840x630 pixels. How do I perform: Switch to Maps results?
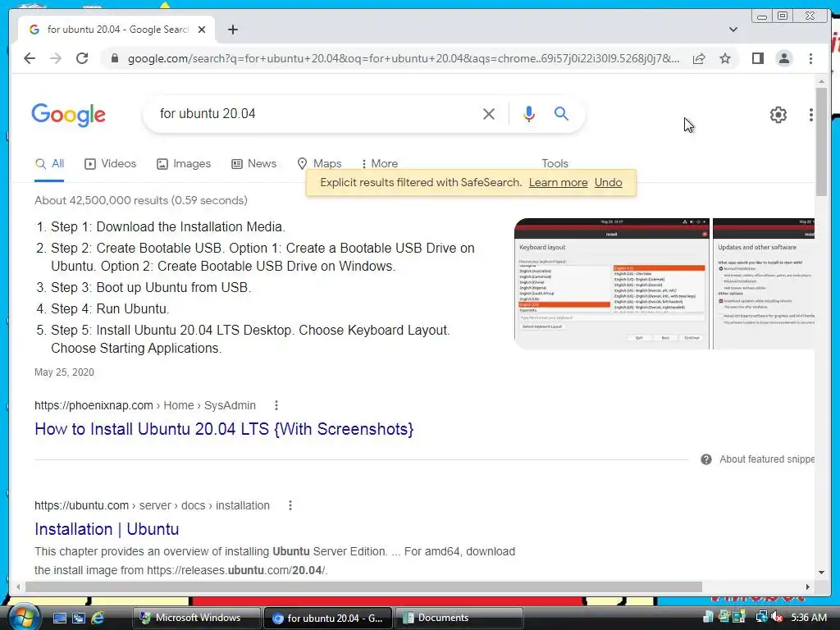click(x=319, y=164)
